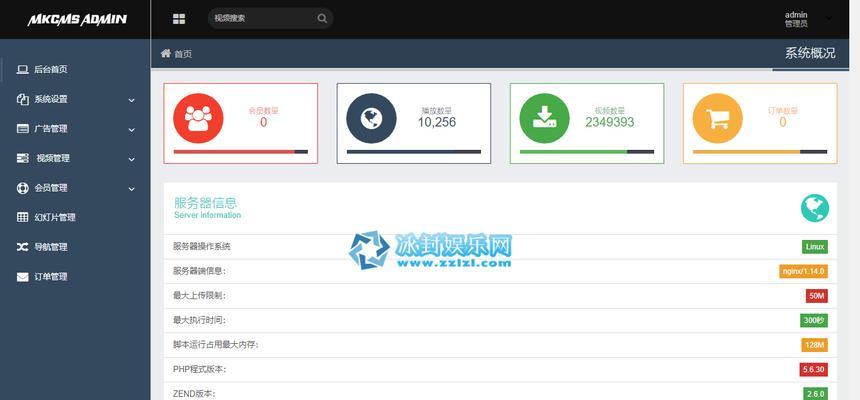This screenshot has height=400, width=860.
Task: Open 视频管理 menu item
Action: click(53, 159)
